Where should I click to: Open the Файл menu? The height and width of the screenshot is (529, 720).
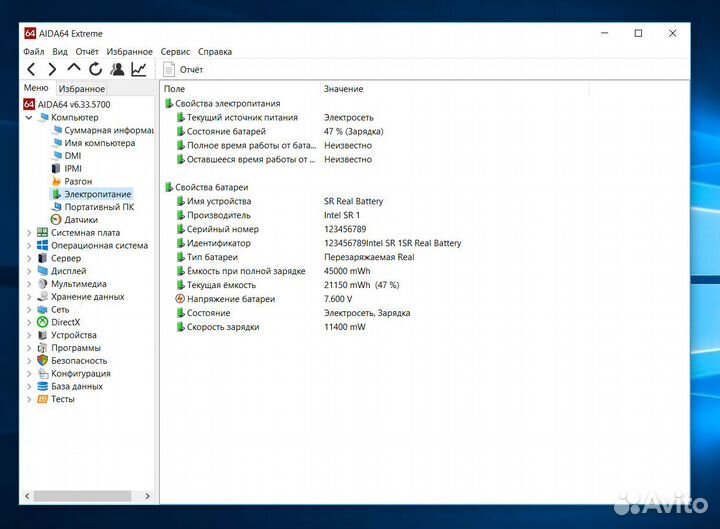point(33,52)
